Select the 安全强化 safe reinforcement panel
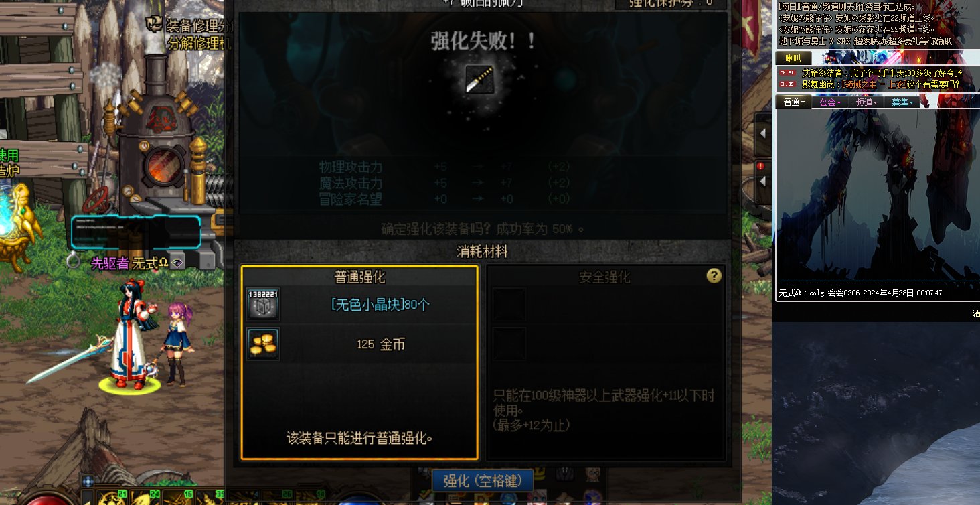Viewport: 980px width, 505px height. click(605, 362)
